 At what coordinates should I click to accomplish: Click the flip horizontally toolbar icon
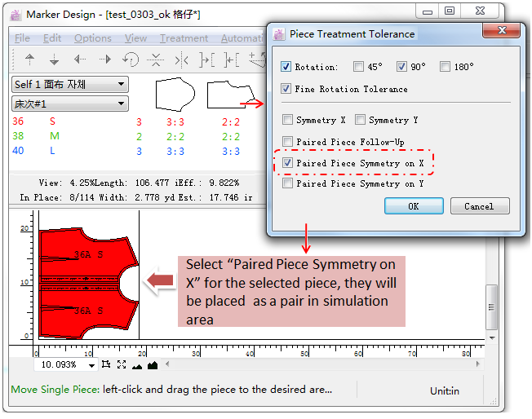[x=181, y=60]
